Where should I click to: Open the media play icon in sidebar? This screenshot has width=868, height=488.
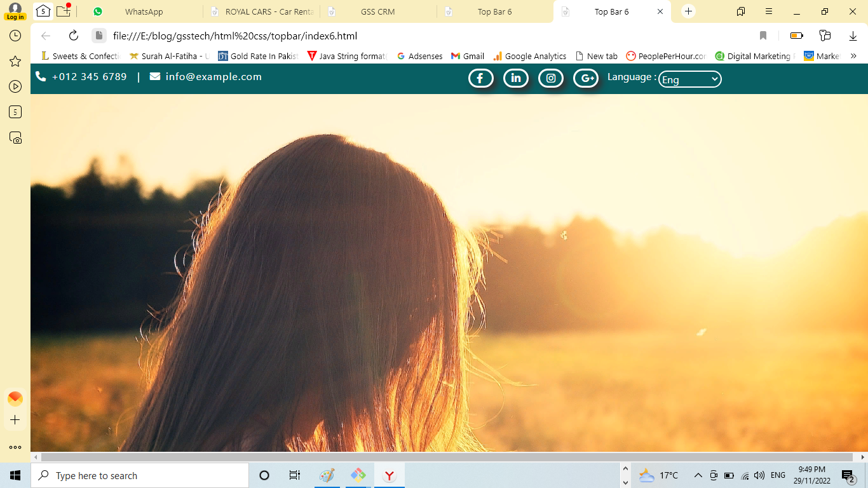point(15,86)
